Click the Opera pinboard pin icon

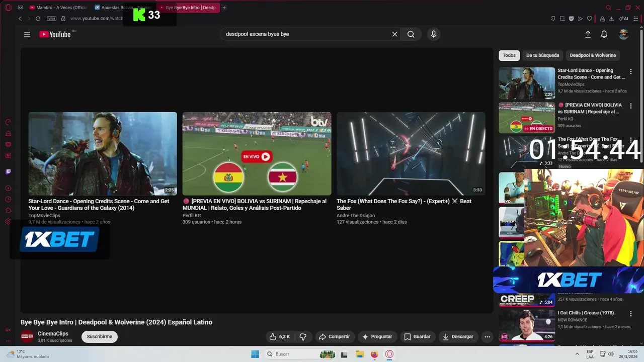tap(553, 19)
